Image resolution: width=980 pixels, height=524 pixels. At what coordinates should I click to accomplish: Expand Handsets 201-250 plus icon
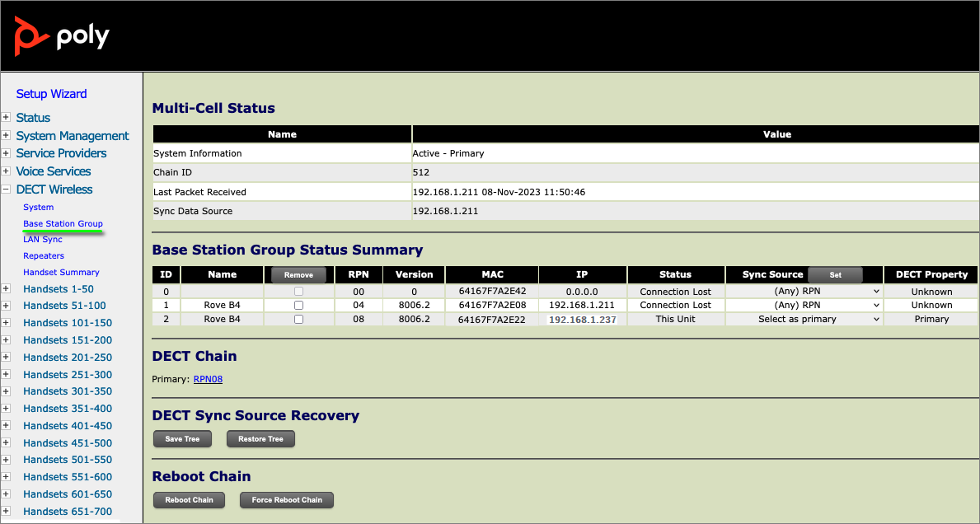coord(6,358)
